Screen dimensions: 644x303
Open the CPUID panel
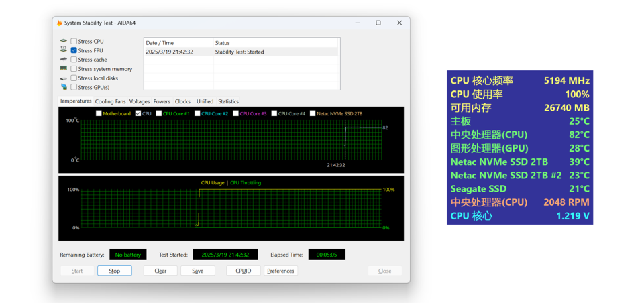[x=244, y=271]
